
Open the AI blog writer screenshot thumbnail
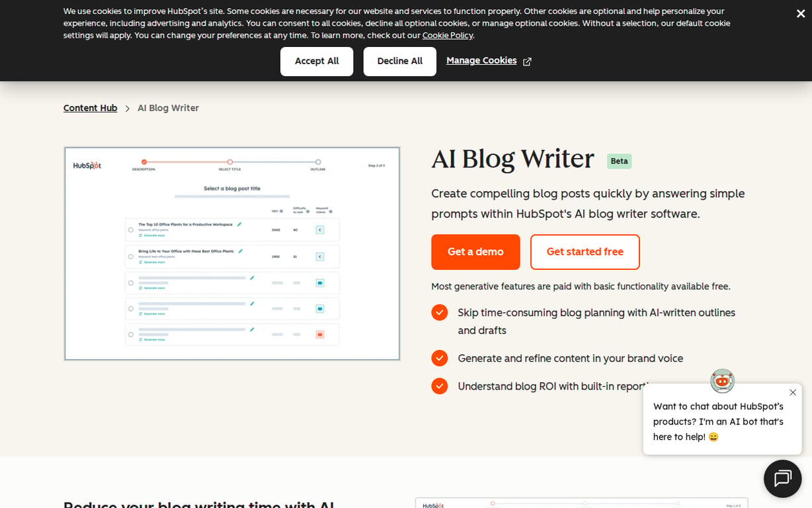pos(232,254)
